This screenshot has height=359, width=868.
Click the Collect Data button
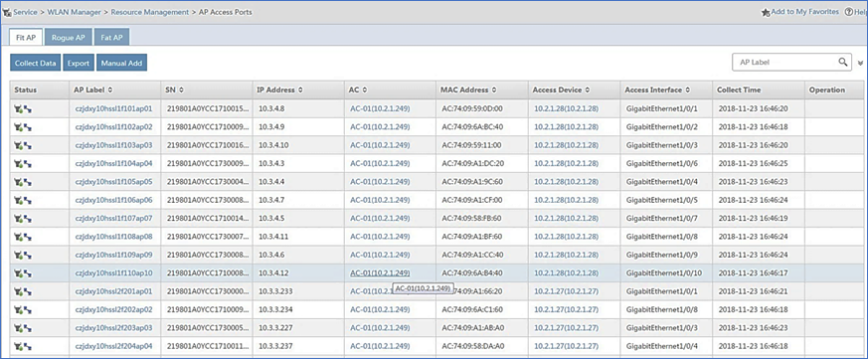point(36,63)
